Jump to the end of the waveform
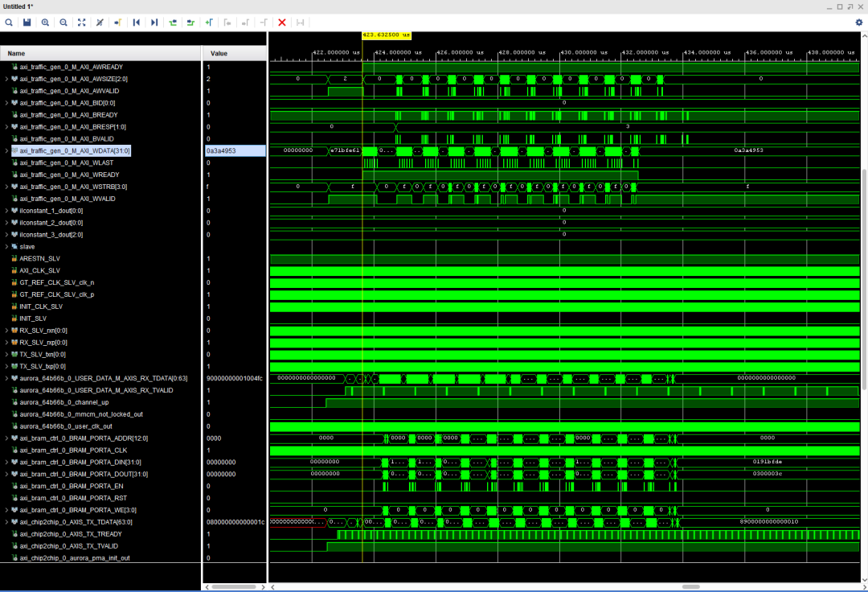This screenshot has height=592, width=868. (x=154, y=23)
